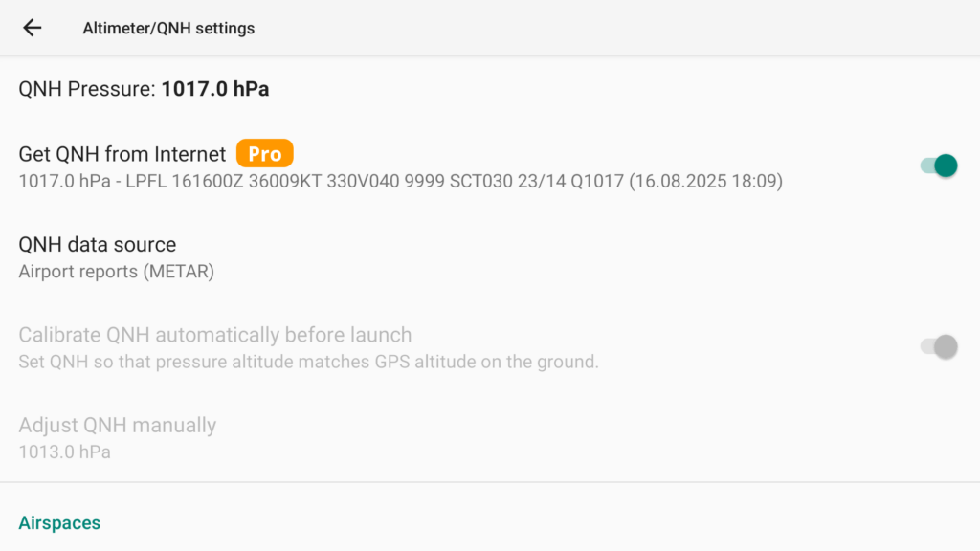The image size is (980, 551).
Task: Toggle Calibrate QNH automatically before launch switch
Action: [x=939, y=346]
